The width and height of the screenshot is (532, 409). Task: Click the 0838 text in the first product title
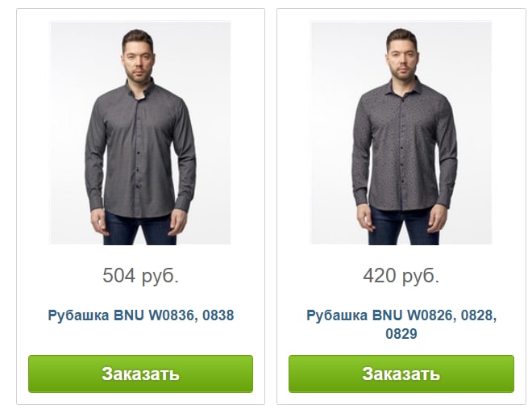[218, 315]
